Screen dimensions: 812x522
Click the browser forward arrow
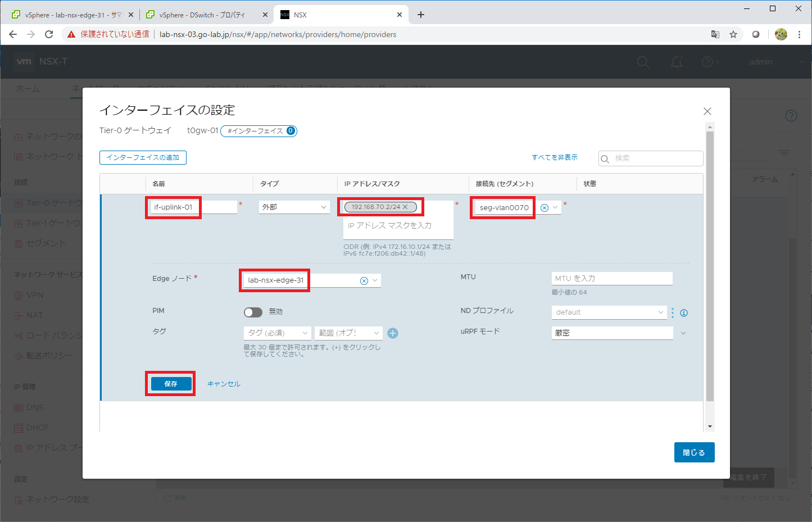pyautogui.click(x=31, y=34)
